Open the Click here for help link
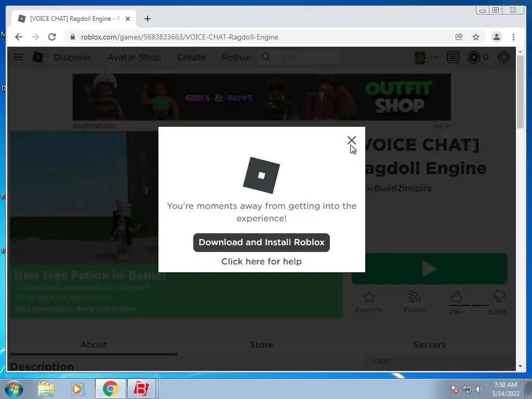 (x=262, y=261)
